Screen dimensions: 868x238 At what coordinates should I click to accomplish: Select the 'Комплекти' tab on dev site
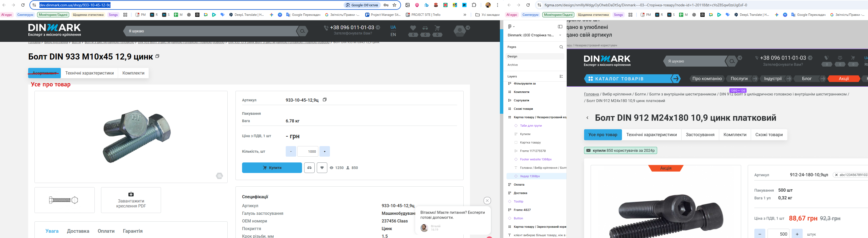(133, 73)
